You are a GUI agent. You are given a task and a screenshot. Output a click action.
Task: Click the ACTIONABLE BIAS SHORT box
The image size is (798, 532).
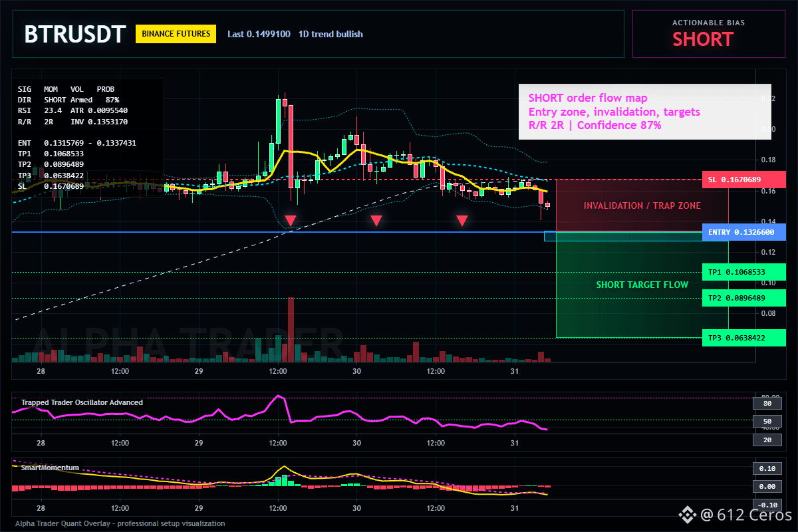708,34
